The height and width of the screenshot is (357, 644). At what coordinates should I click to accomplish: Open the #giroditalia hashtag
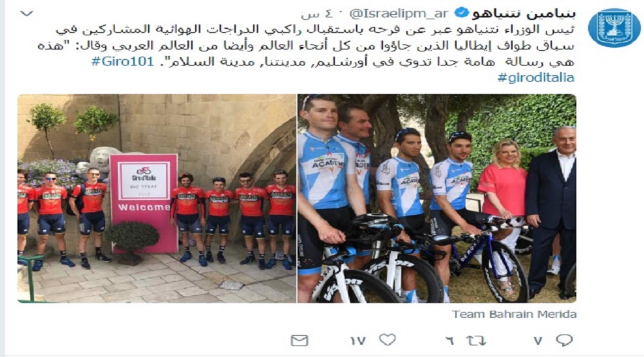536,78
